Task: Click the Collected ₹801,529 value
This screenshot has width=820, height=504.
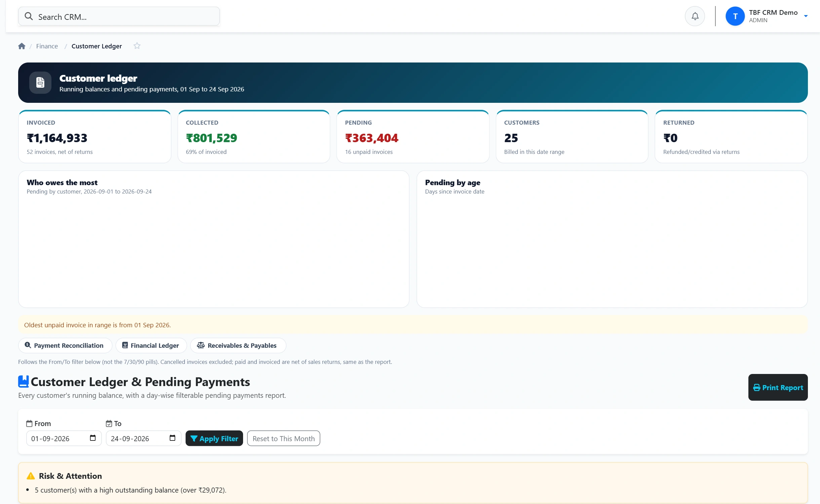Action: [x=211, y=138]
